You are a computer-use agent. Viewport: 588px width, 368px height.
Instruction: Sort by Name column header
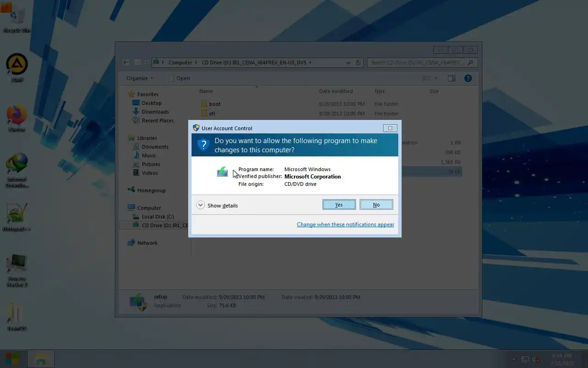(206, 91)
